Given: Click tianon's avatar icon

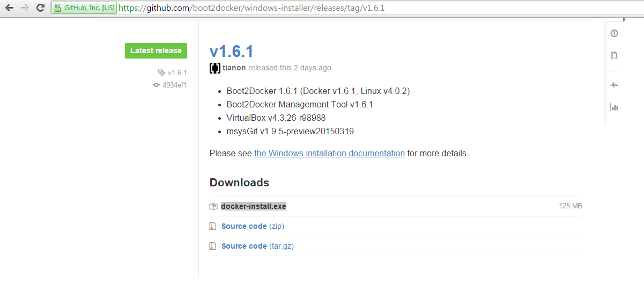Looking at the screenshot, I should coord(214,68).
